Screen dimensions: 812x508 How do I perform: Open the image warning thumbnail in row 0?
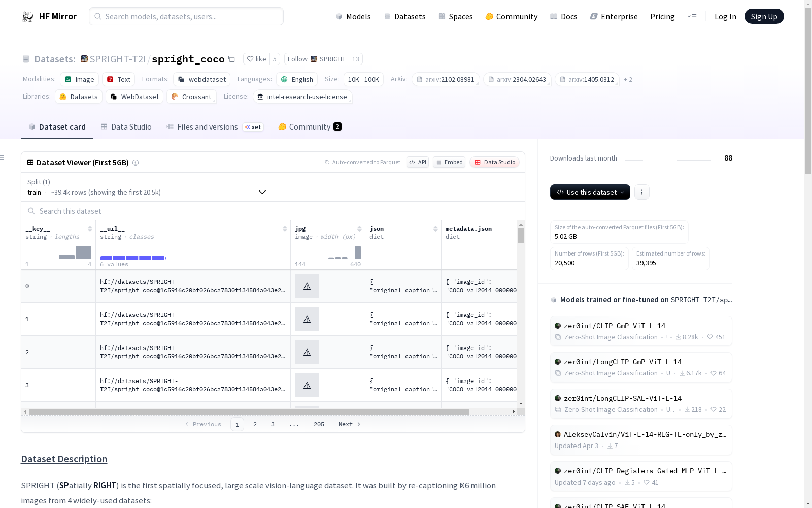[x=307, y=286]
